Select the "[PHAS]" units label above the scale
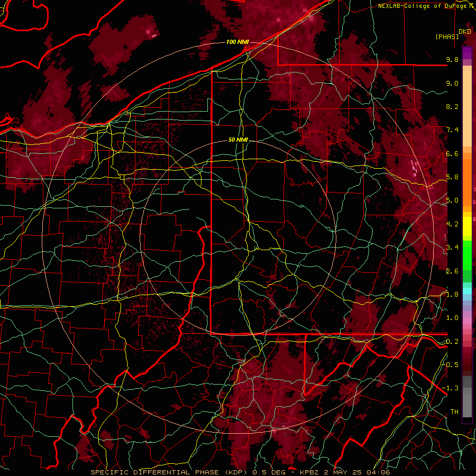This screenshot has width=476, height=476. click(447, 36)
